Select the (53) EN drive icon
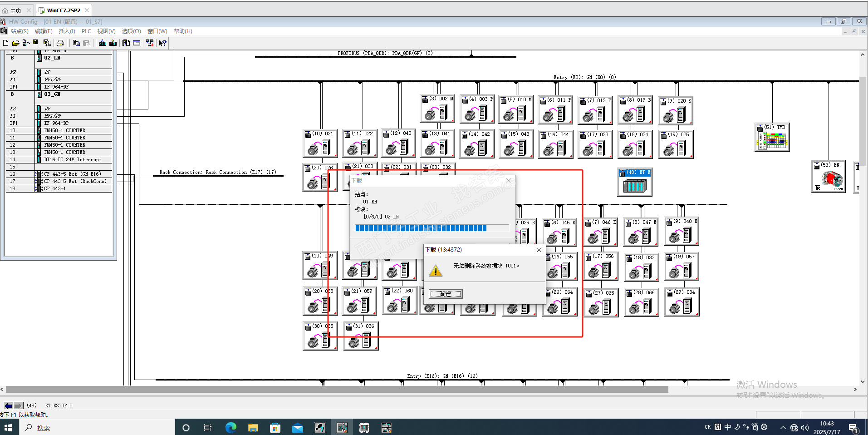 tap(828, 177)
